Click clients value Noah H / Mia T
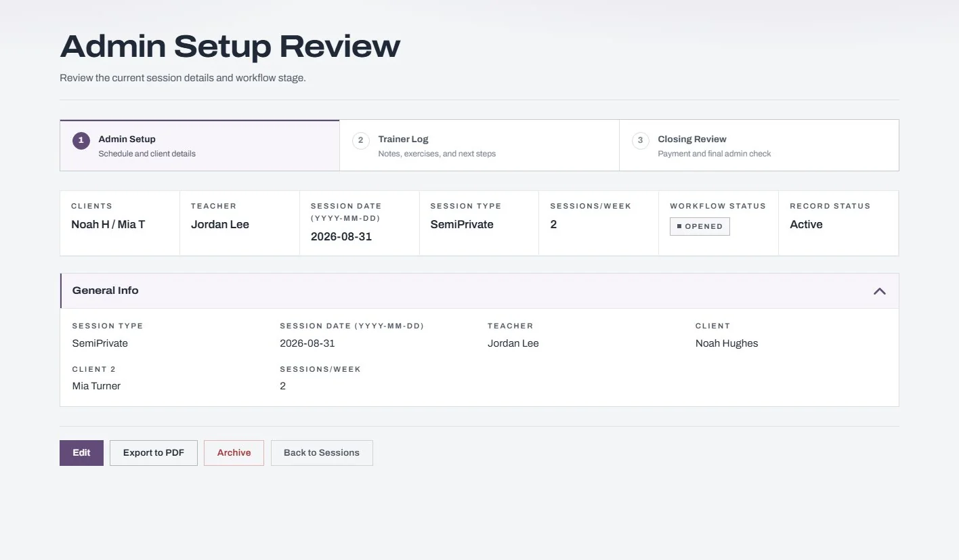 tap(108, 225)
